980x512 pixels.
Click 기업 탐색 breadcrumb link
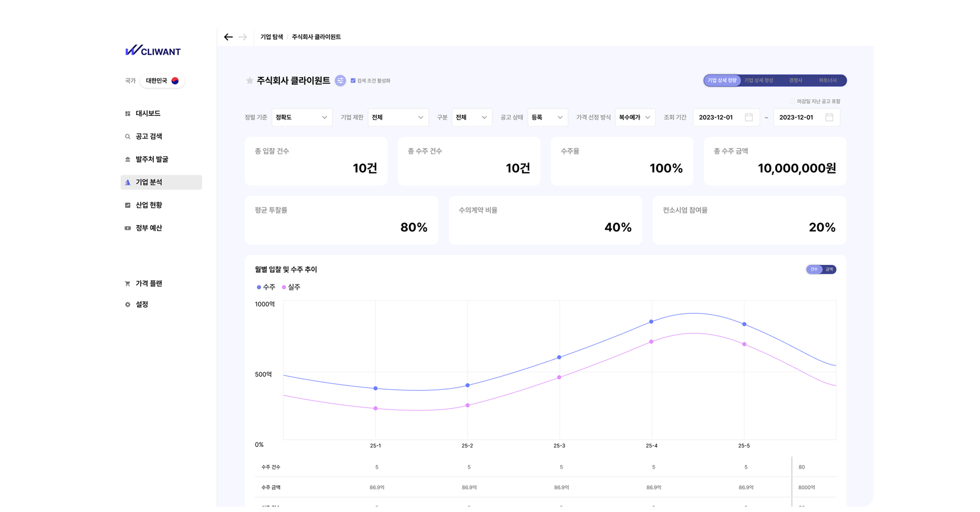click(271, 37)
